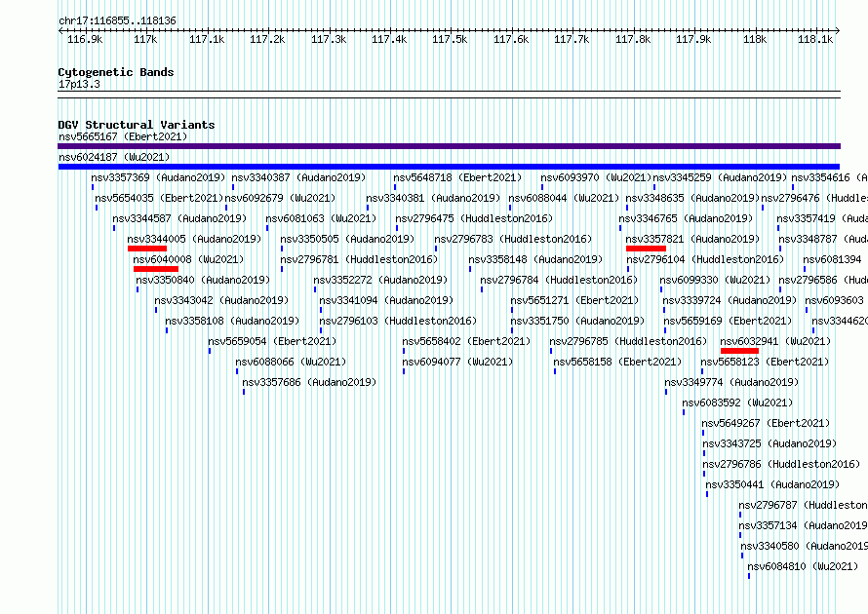Open nsv5659054 (Ebert2021) variant
This screenshot has width=868, height=614.
(x=272, y=341)
